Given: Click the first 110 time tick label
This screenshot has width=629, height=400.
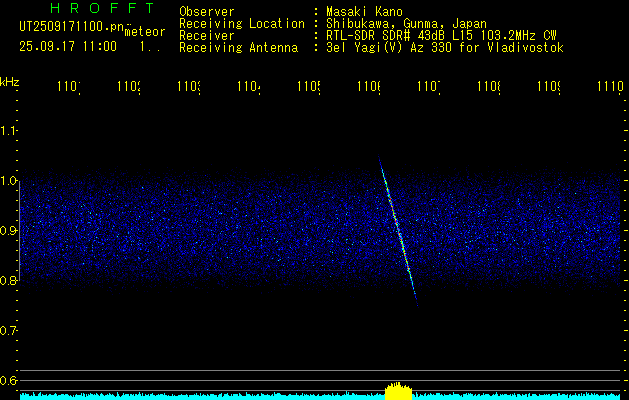Looking at the screenshot, I should pyautogui.click(x=67, y=88).
